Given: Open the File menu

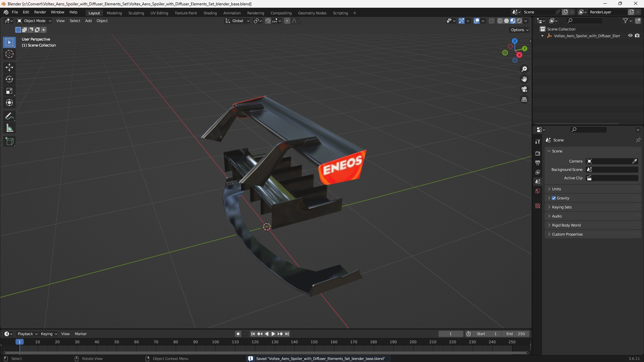Looking at the screenshot, I should click(x=15, y=12).
